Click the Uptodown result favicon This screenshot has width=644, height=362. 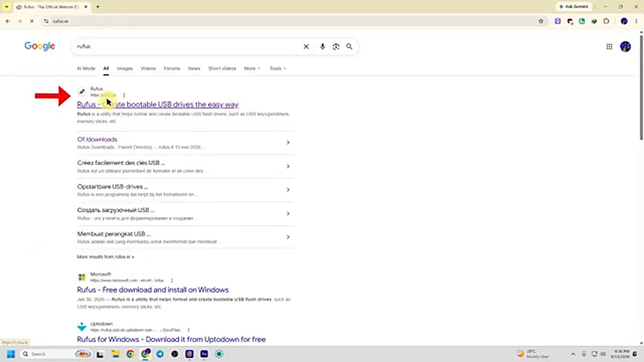tap(82, 327)
